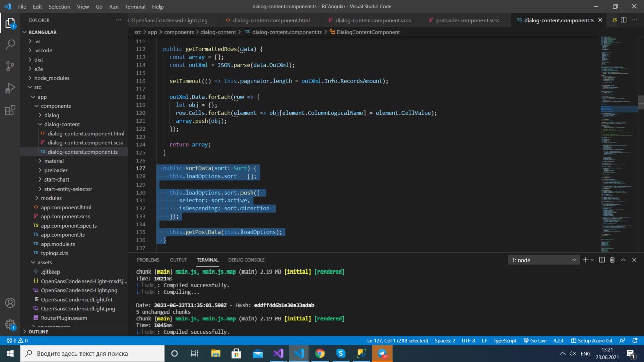The image size is (644, 362).
Task: Open the Accounts icon in activity bar
Action: coord(10,303)
